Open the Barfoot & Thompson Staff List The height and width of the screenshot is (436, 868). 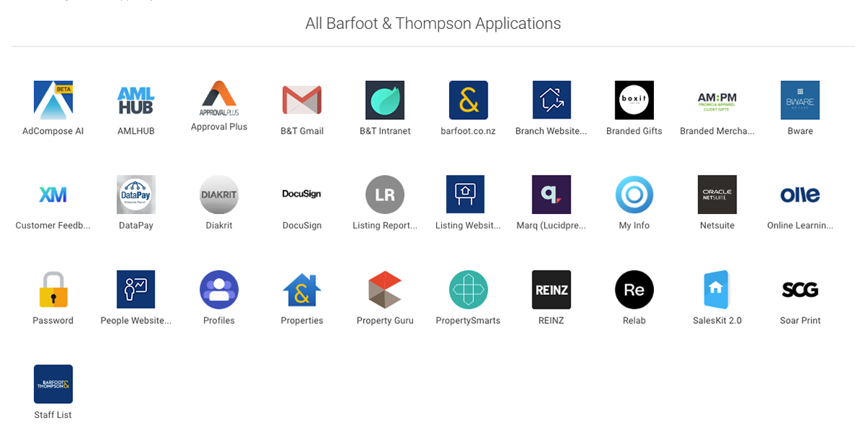pyautogui.click(x=54, y=384)
